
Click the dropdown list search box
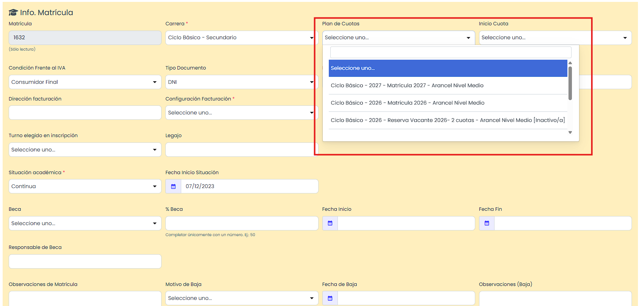(x=451, y=52)
